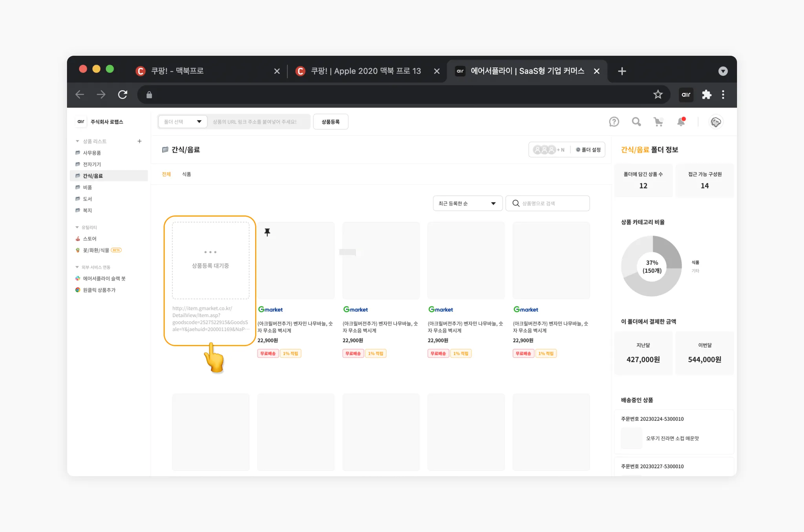
Task: Open the notifications bell icon
Action: [x=681, y=122]
